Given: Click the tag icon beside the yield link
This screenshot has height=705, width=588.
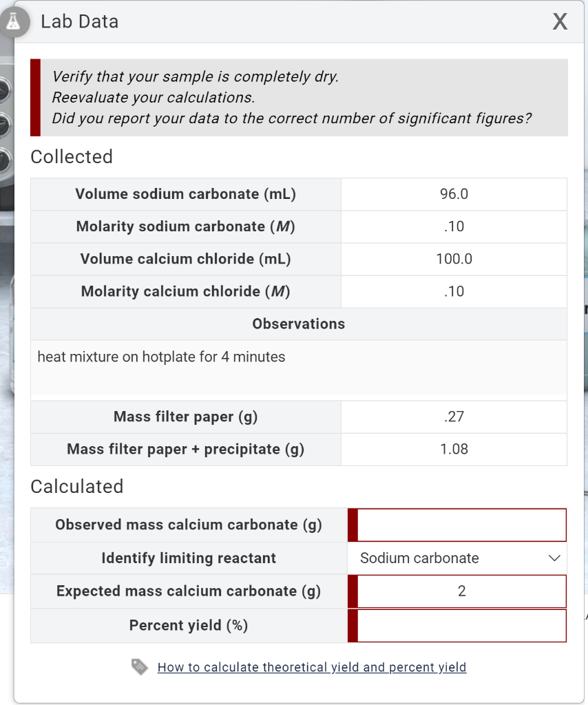Looking at the screenshot, I should (139, 666).
